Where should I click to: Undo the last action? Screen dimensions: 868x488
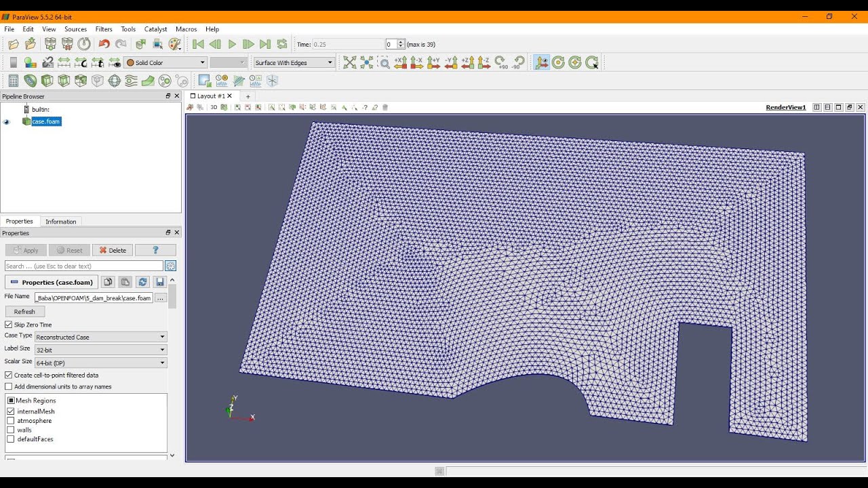click(x=104, y=44)
